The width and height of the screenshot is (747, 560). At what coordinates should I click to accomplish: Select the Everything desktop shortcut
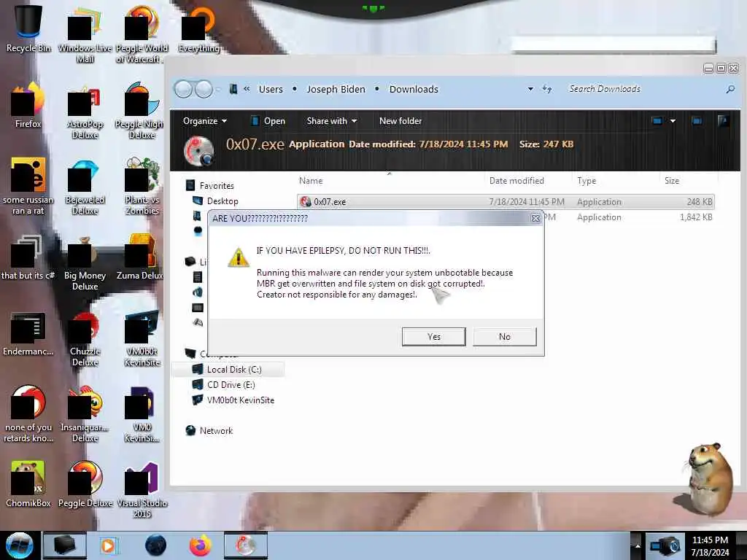pos(198,28)
